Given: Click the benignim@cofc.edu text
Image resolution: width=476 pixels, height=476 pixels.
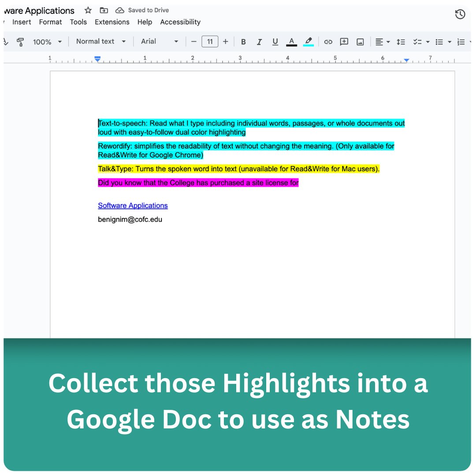Looking at the screenshot, I should click(130, 219).
